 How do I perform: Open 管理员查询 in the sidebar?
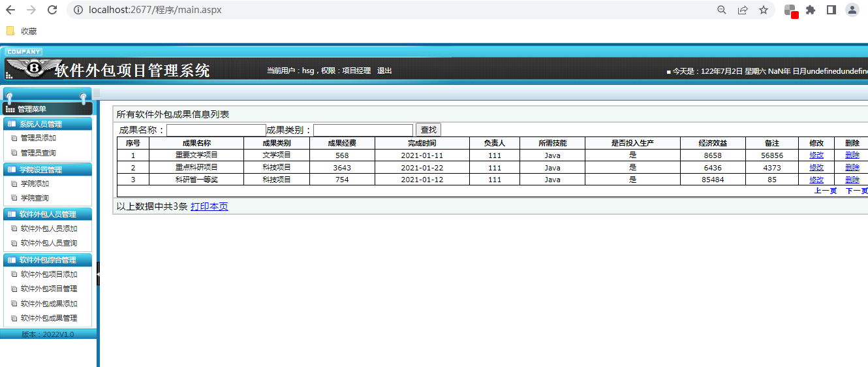click(x=38, y=153)
